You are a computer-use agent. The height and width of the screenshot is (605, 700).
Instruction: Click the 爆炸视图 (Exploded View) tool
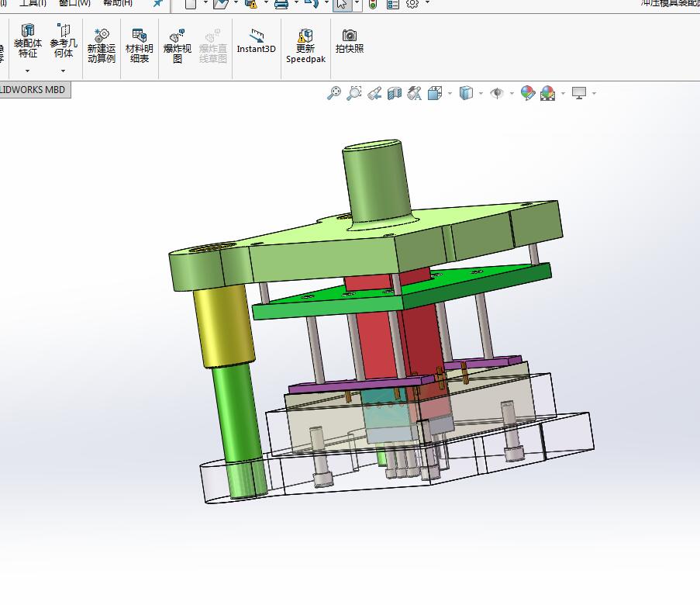pos(178,46)
